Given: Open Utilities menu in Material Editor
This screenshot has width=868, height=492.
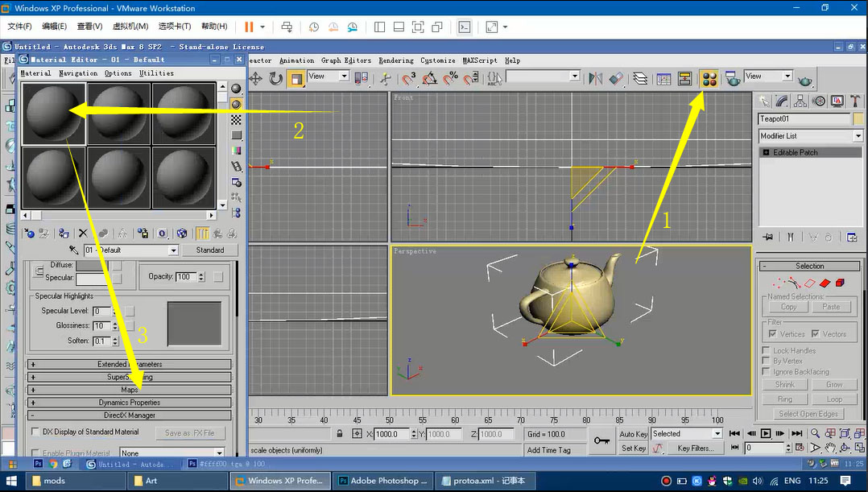Looking at the screenshot, I should click(x=157, y=73).
